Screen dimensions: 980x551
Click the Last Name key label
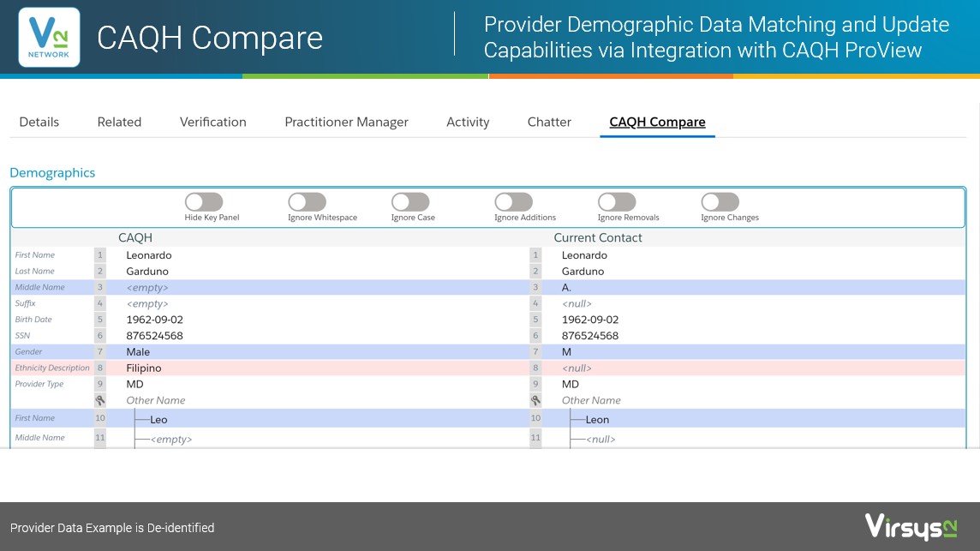pyautogui.click(x=35, y=272)
